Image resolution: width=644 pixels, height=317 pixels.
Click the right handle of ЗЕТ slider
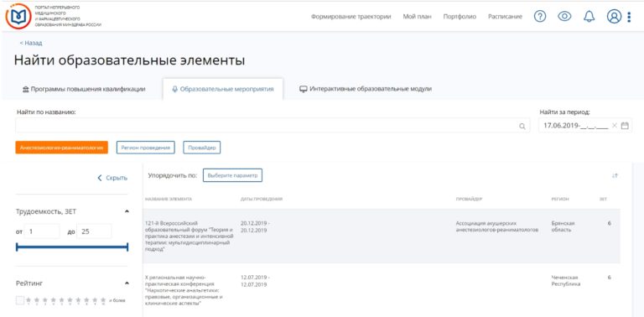127,247
